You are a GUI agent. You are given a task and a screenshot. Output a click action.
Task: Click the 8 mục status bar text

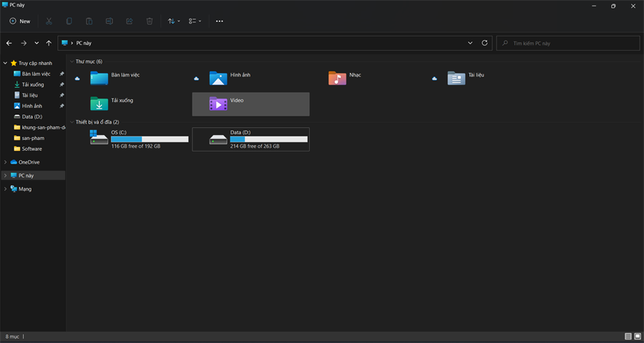point(12,337)
